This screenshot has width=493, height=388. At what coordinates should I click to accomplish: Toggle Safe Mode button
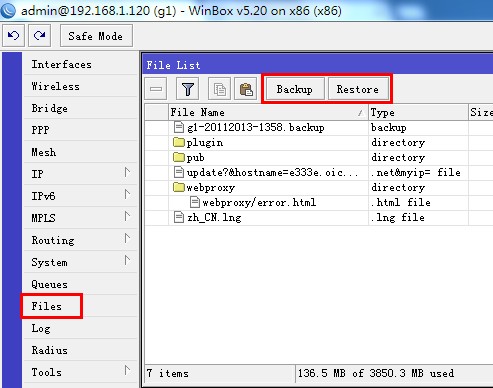96,36
